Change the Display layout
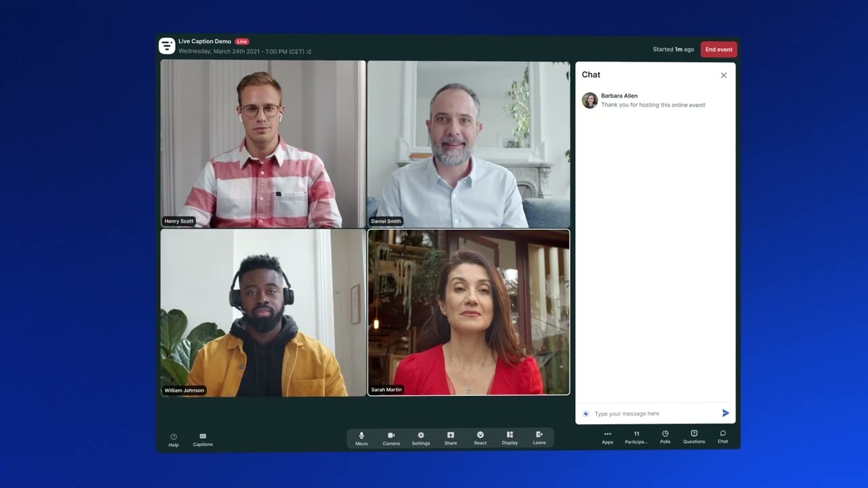 510,439
